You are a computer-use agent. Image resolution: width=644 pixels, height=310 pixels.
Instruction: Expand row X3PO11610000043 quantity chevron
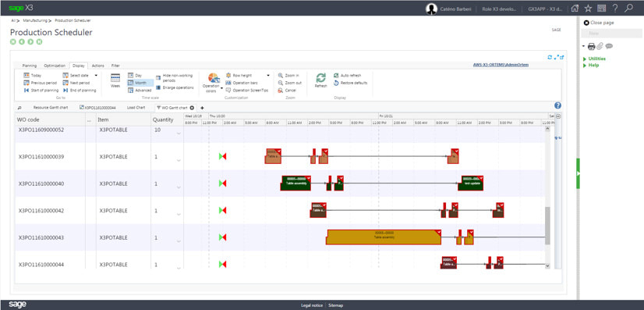pyautogui.click(x=179, y=241)
